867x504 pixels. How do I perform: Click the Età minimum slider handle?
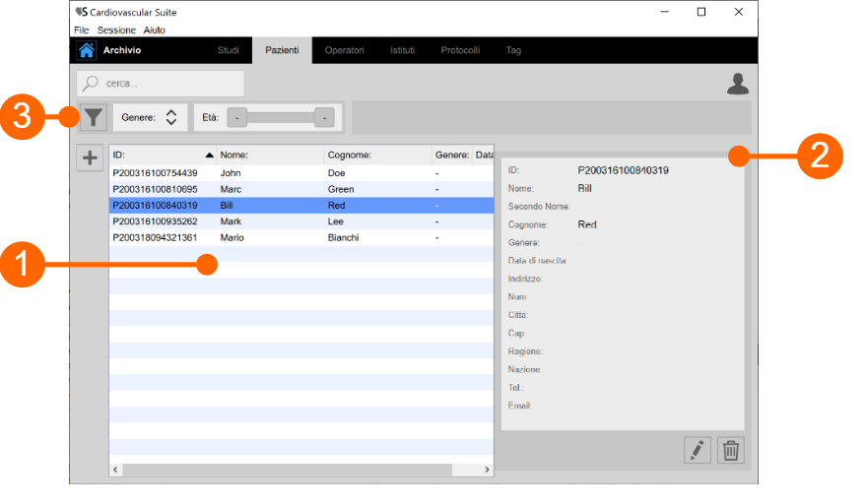[x=236, y=118]
